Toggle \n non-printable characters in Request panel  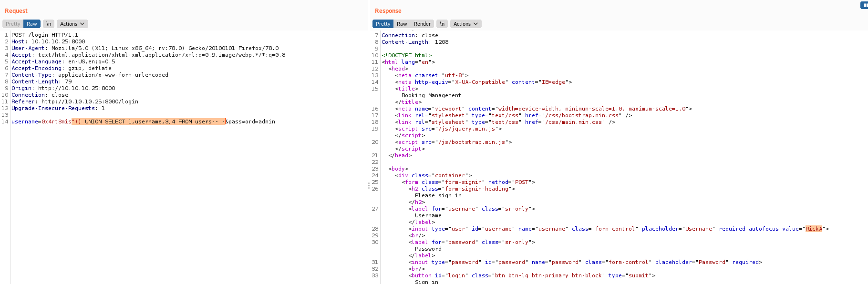coord(49,24)
